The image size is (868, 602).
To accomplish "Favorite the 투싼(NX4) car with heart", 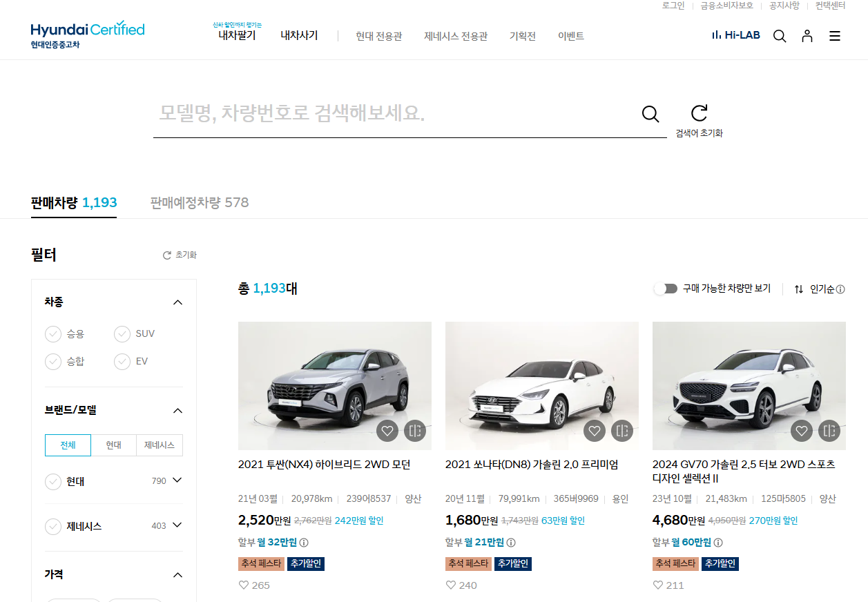I will [x=387, y=431].
